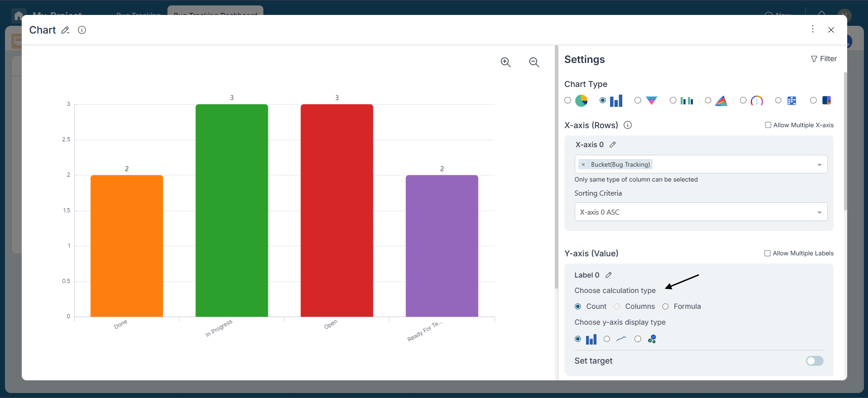The height and width of the screenshot is (398, 868).
Task: Click the gauge chart type icon
Action: click(757, 101)
